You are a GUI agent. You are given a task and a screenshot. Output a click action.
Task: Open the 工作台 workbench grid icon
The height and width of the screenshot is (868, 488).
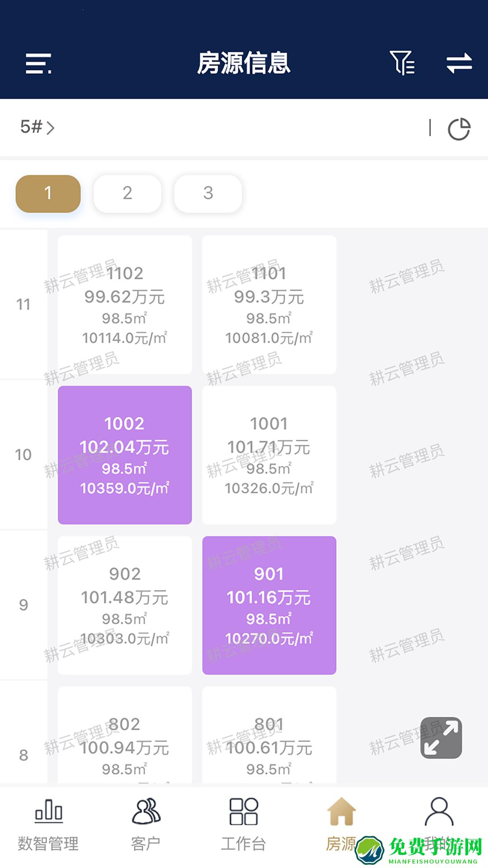point(244,811)
